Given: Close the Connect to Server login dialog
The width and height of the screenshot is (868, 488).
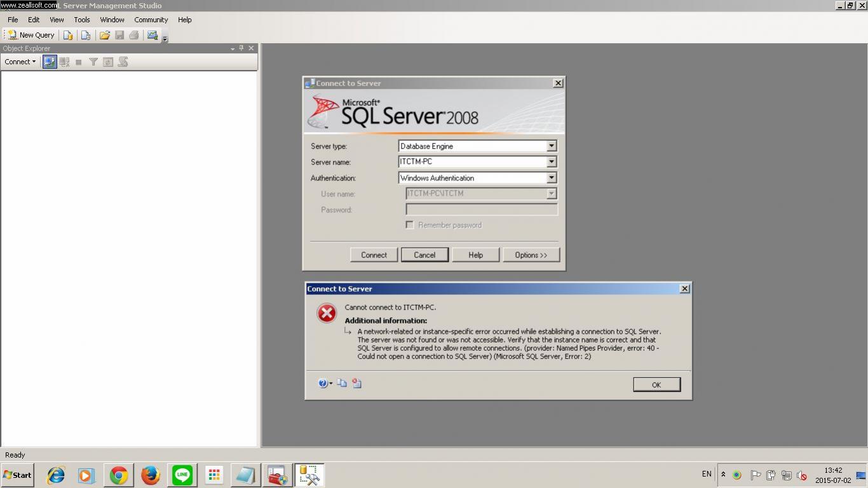Looking at the screenshot, I should pos(558,83).
